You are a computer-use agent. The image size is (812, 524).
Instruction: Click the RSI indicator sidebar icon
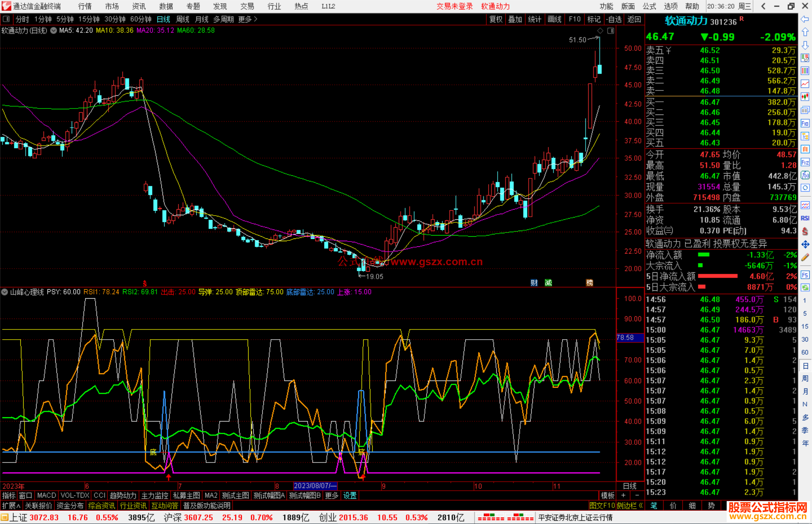point(805,218)
